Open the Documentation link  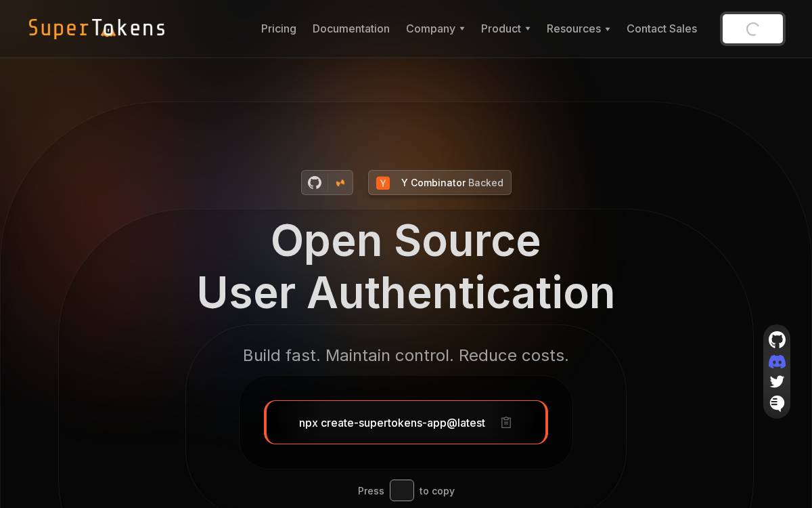tap(351, 28)
